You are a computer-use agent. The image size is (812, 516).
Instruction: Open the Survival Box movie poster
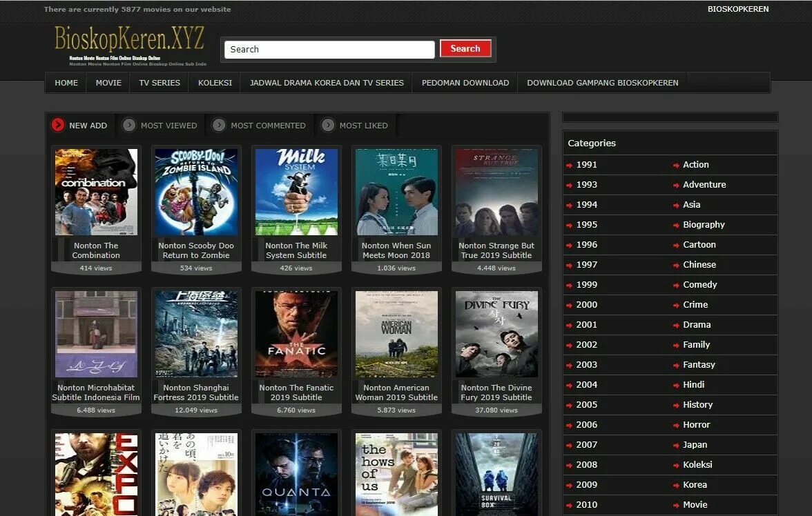click(x=496, y=474)
